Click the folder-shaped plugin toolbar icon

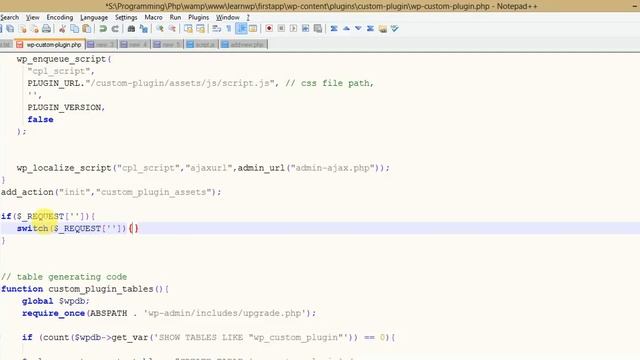382,29
